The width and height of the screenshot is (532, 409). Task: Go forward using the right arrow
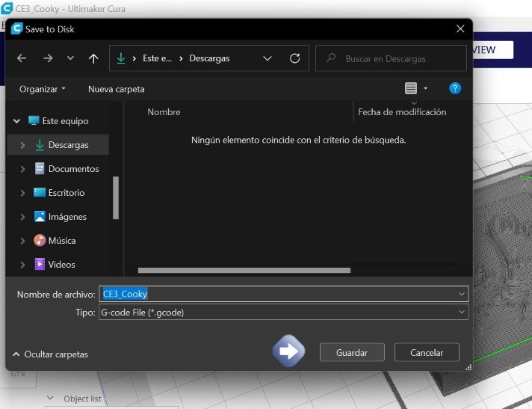tap(48, 58)
